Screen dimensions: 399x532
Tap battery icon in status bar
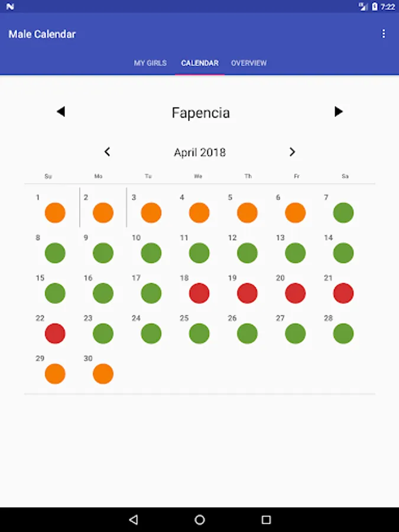[375, 7]
